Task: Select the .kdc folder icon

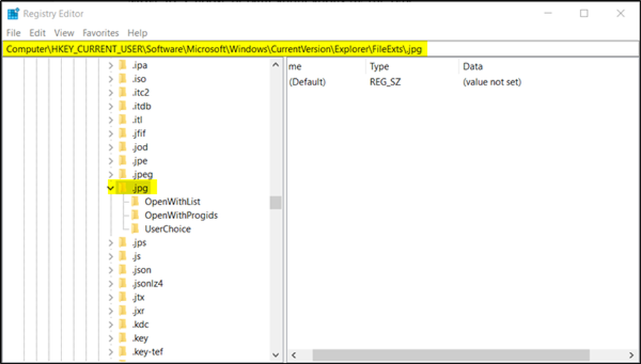Action: pyautogui.click(x=122, y=324)
